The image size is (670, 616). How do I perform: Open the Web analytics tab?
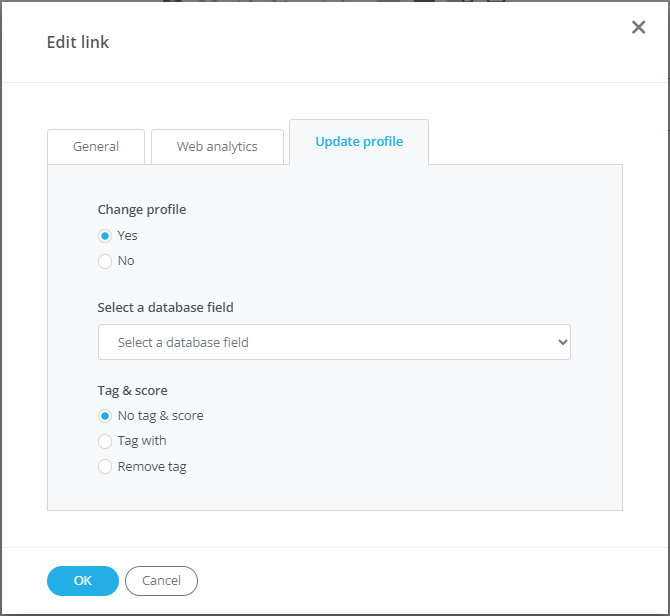[217, 146]
